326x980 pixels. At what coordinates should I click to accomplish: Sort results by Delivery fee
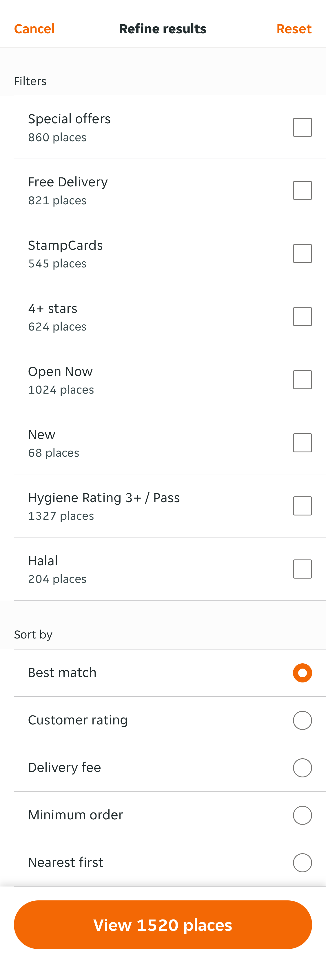302,767
